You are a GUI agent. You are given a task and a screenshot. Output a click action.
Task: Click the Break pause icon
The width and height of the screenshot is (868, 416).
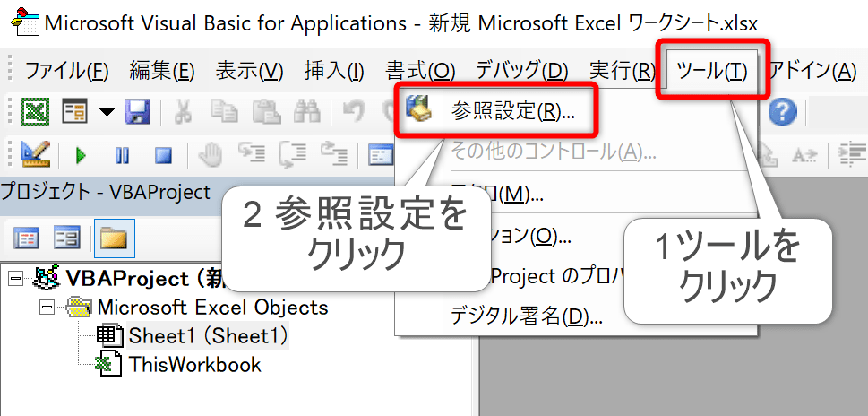123,156
